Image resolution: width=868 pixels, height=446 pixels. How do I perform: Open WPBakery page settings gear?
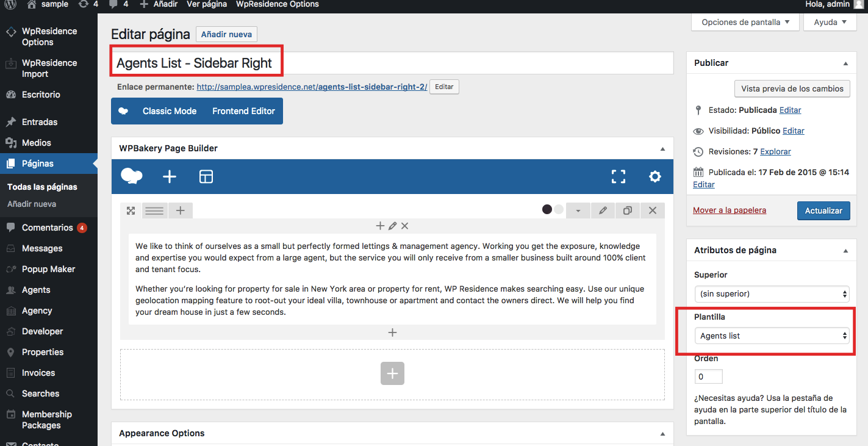point(655,176)
